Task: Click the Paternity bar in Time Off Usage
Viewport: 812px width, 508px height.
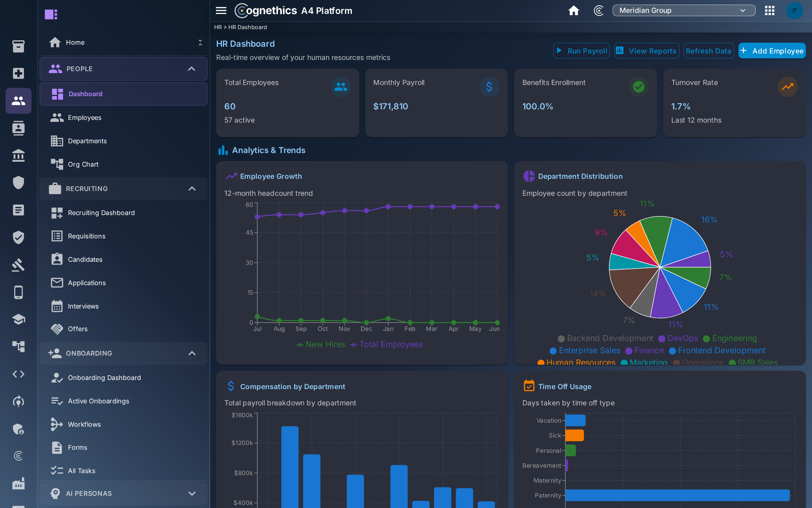Action: pyautogui.click(x=677, y=495)
